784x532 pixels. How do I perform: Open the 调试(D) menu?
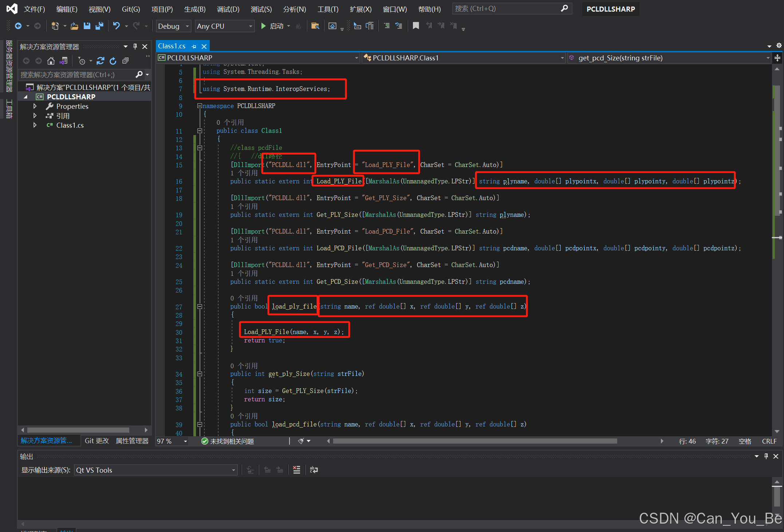[x=228, y=9]
